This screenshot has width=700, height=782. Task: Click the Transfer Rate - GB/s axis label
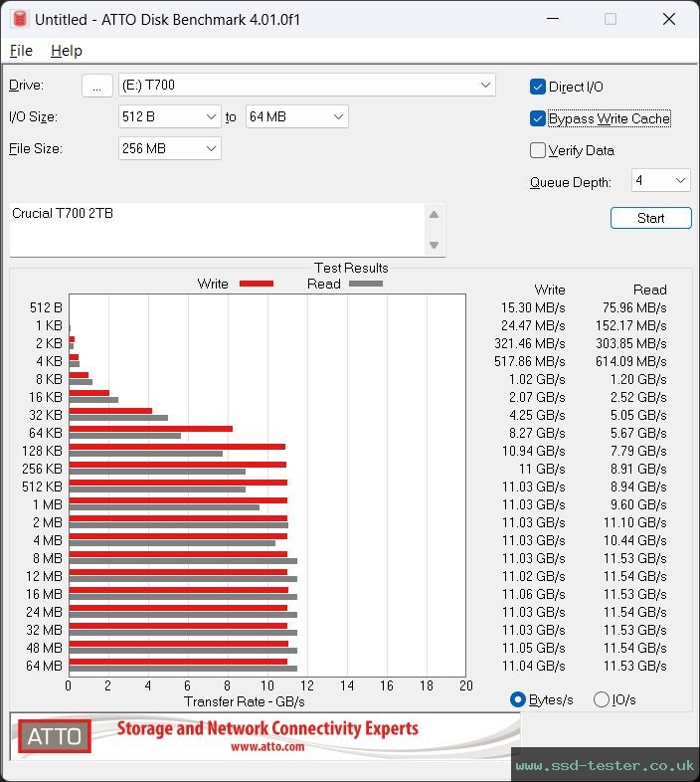[x=245, y=701]
